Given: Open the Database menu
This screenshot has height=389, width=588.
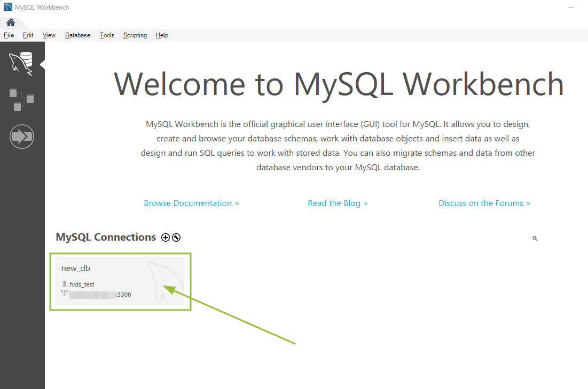Looking at the screenshot, I should [77, 35].
